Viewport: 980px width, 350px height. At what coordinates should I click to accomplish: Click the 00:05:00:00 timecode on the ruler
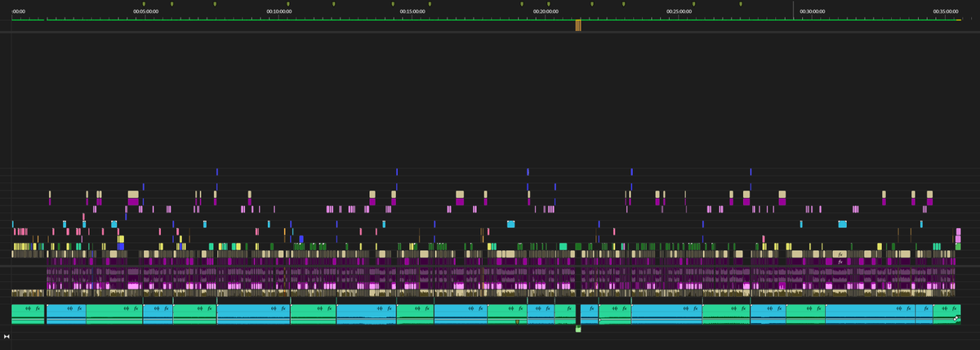[145, 11]
